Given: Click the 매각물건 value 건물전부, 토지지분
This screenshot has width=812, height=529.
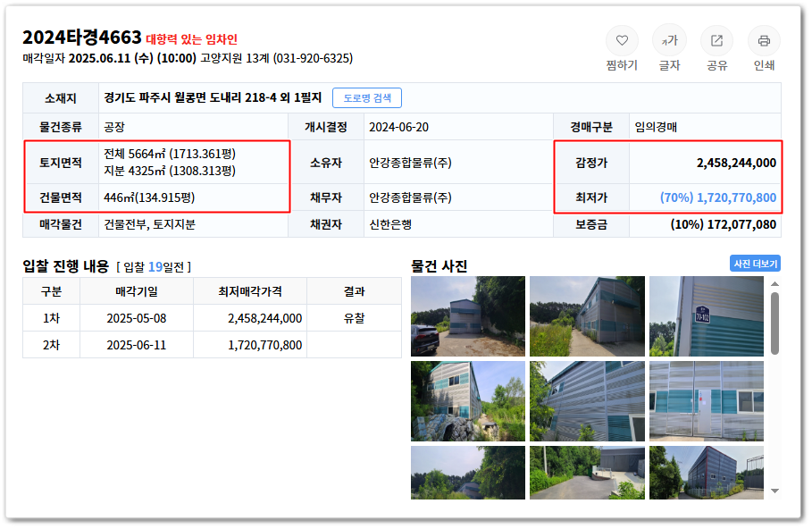Looking at the screenshot, I should [x=150, y=224].
